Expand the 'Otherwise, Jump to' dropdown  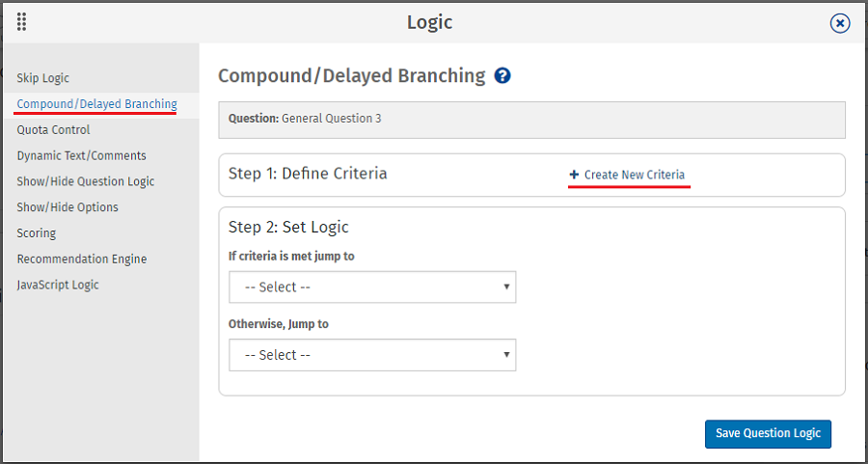point(372,355)
